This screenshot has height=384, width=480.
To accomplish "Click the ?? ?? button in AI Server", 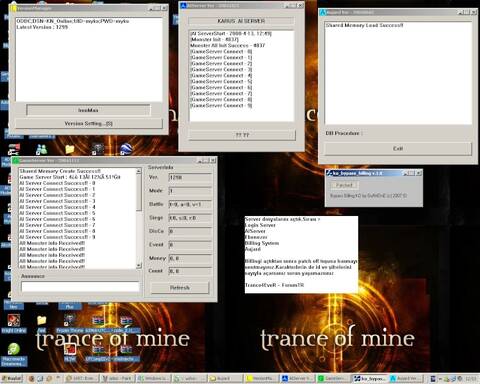I will tap(242, 135).
